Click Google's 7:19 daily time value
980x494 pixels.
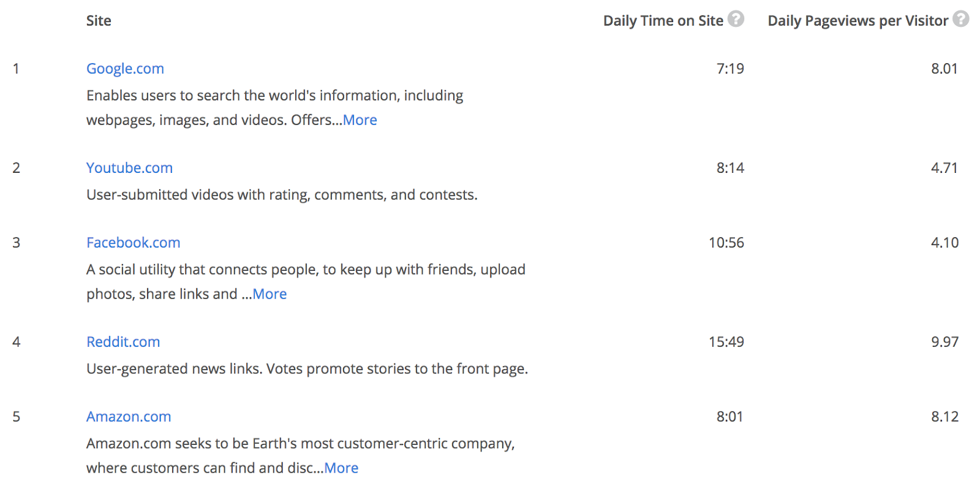tap(730, 69)
